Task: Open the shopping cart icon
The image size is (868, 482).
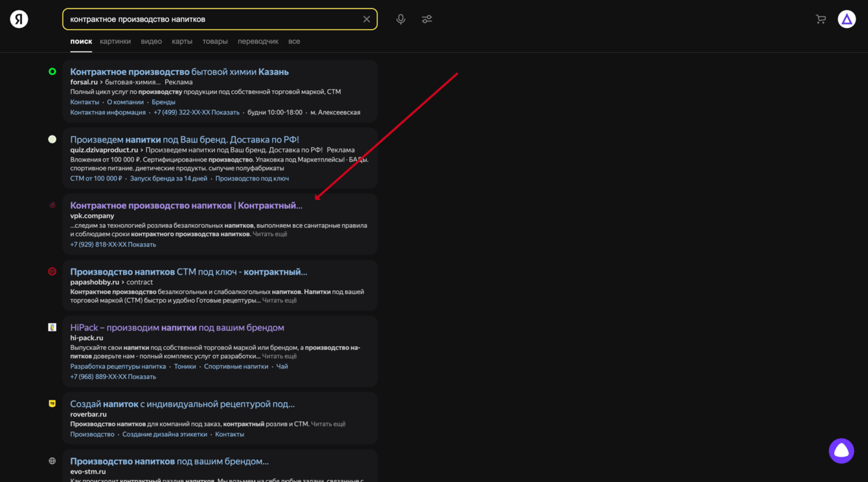Action: pyautogui.click(x=821, y=19)
